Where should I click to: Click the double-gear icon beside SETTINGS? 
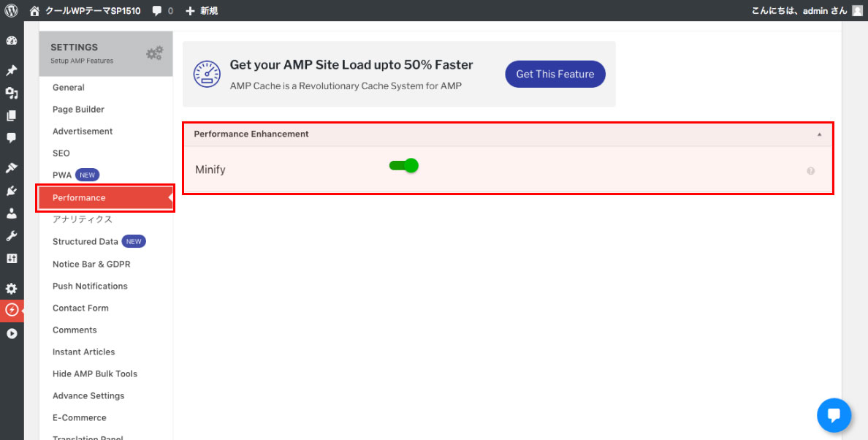click(154, 53)
